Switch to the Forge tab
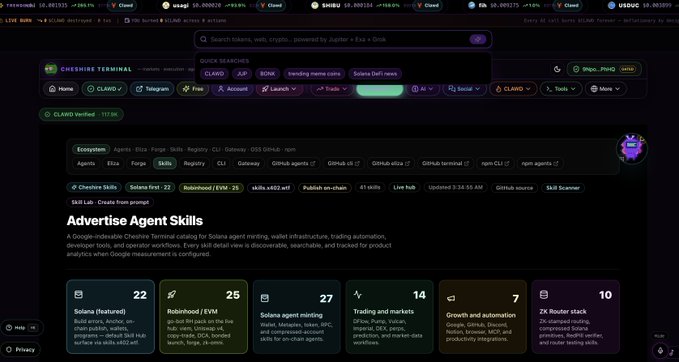This screenshot has height=362, width=679. [x=139, y=164]
